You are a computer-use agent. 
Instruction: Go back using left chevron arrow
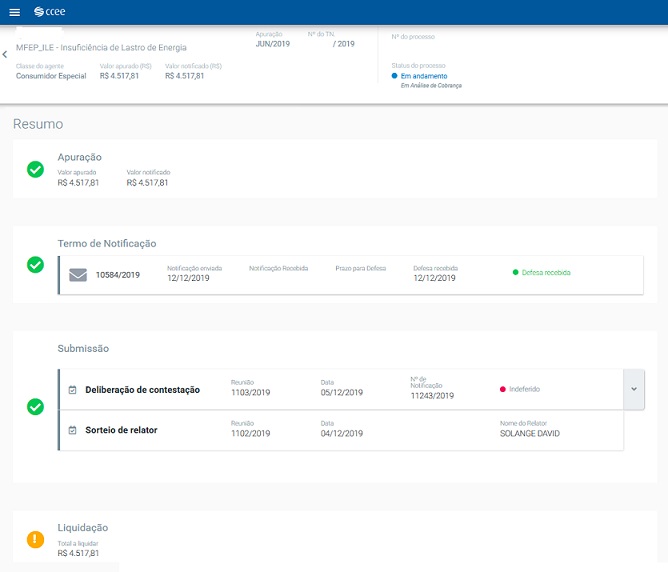(5, 55)
